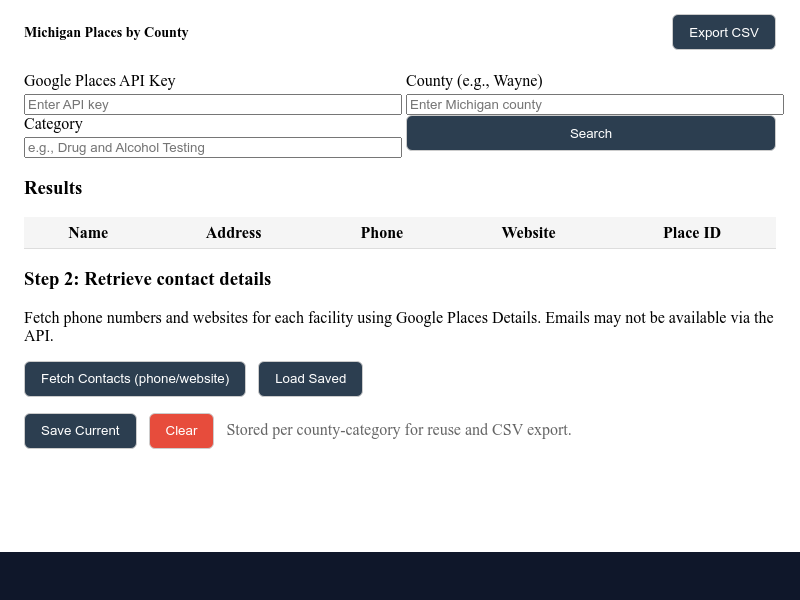Hit the red Clear button

coord(181,431)
